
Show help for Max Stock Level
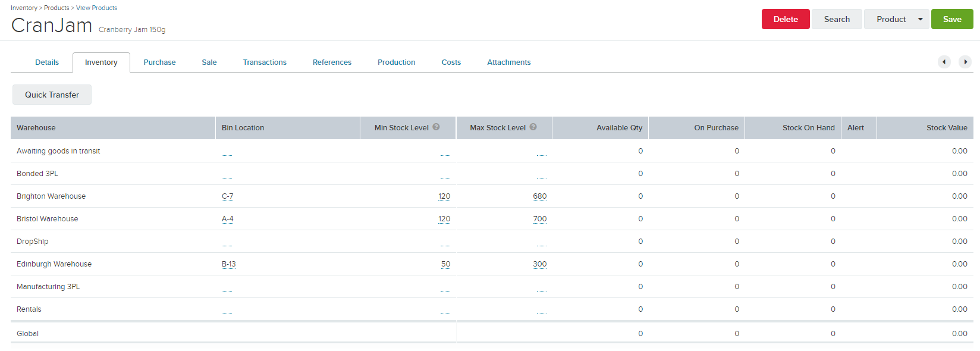(x=533, y=127)
